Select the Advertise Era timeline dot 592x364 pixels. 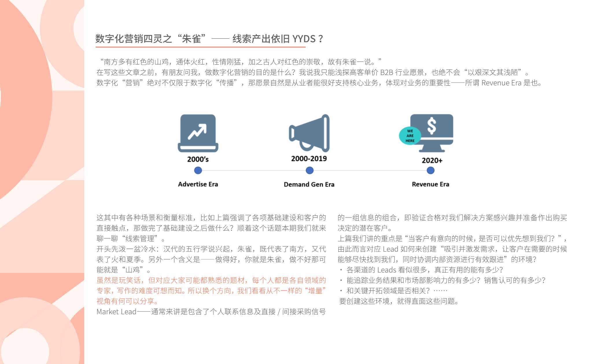(198, 171)
